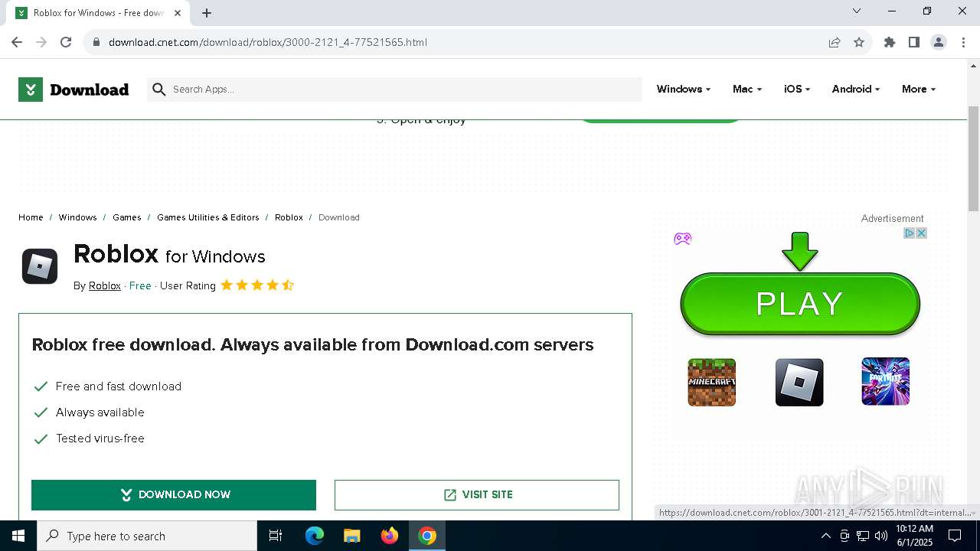Open Games breadcrumb link
This screenshot has width=980, height=551.
coord(127,217)
